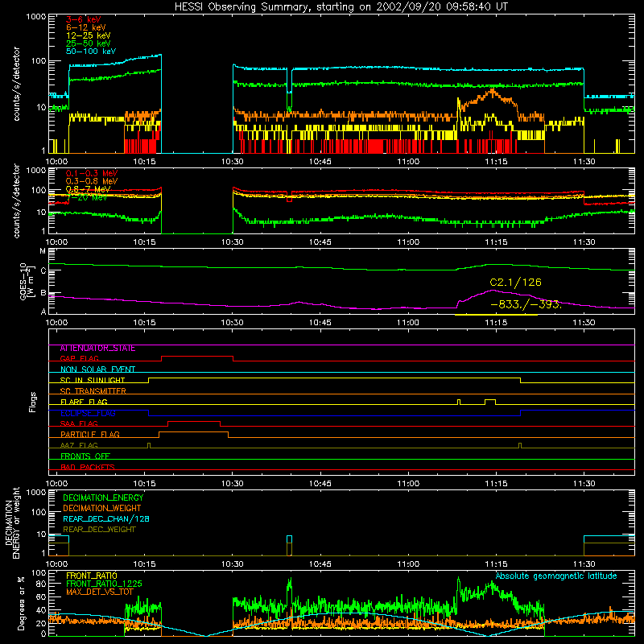Select the FRONTS_OFF flag label
Image resolution: width=644 pixels, height=644 pixels.
click(85, 456)
